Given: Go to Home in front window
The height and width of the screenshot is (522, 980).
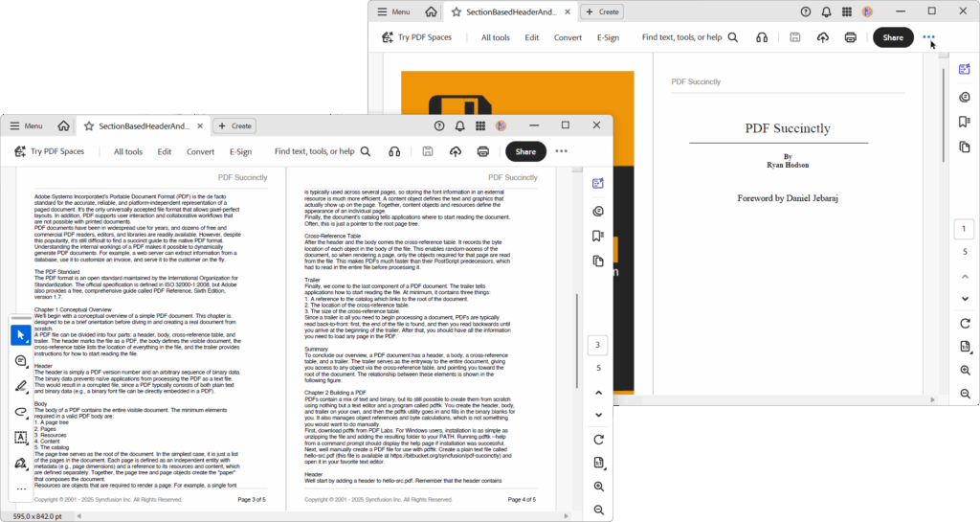Looking at the screenshot, I should click(64, 125).
